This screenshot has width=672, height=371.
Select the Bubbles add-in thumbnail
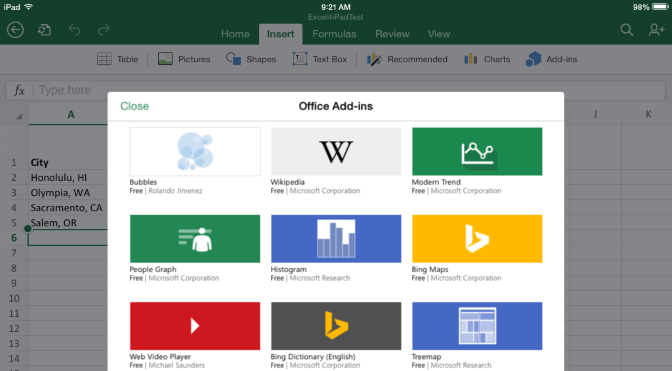(195, 151)
